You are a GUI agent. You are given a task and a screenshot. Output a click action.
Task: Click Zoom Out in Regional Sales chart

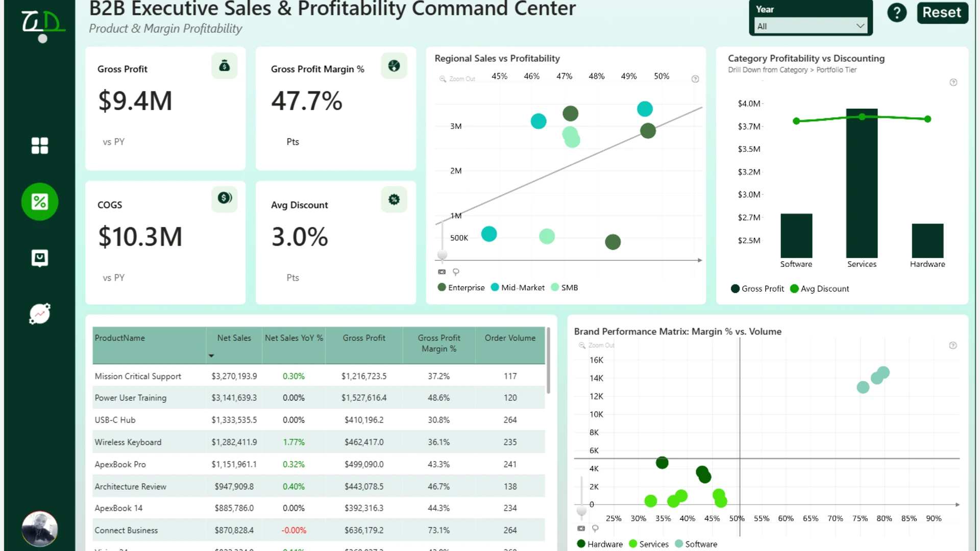(457, 79)
